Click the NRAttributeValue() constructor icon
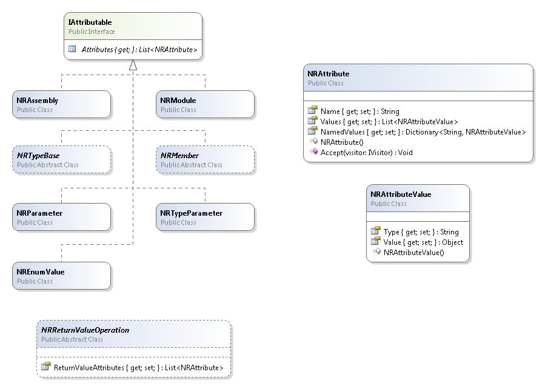Viewport: 548px width, 392px height. coord(375,251)
